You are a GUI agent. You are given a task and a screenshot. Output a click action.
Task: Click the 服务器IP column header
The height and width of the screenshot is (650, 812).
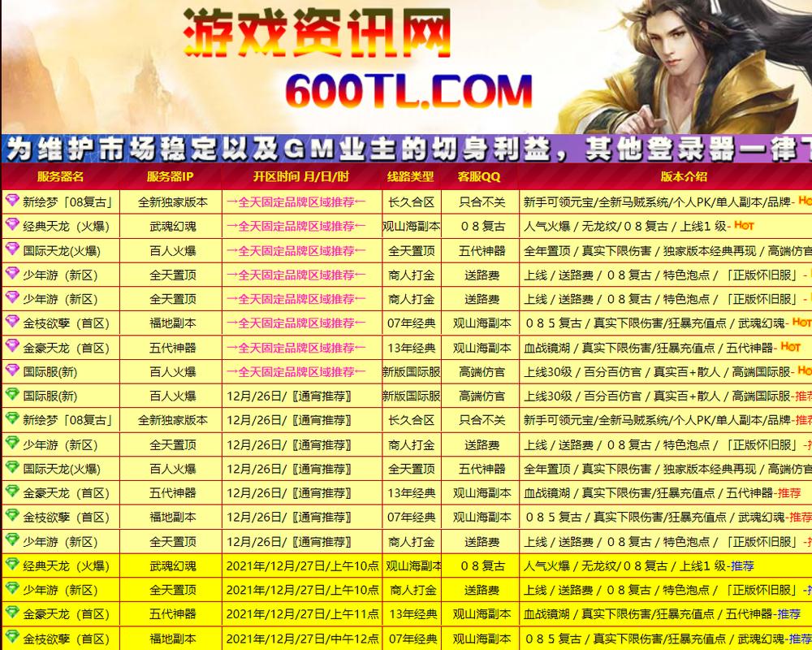coord(171,177)
